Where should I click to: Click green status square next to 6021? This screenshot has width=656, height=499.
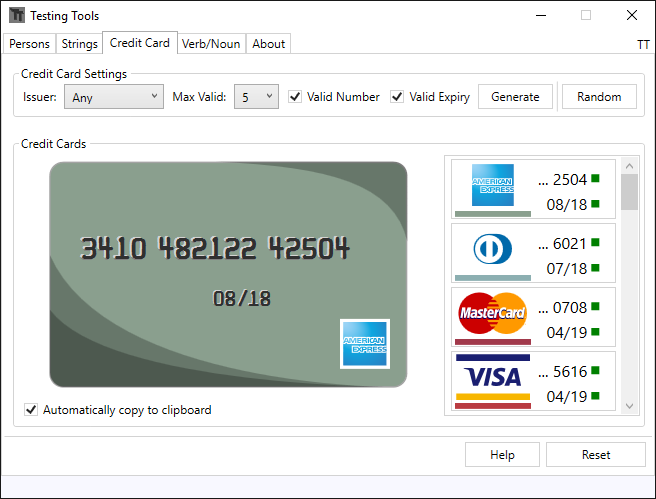pos(595,243)
